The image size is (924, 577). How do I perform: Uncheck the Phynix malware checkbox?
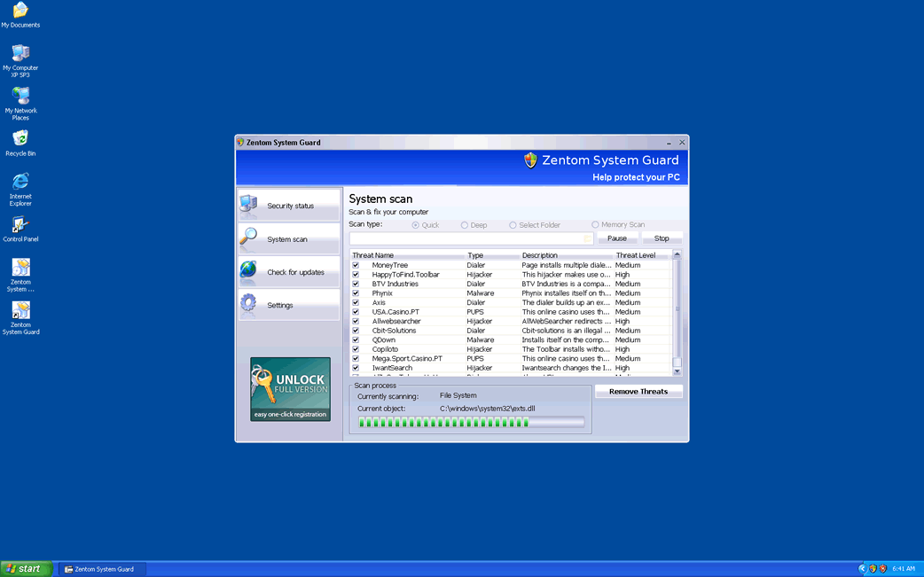click(x=356, y=293)
